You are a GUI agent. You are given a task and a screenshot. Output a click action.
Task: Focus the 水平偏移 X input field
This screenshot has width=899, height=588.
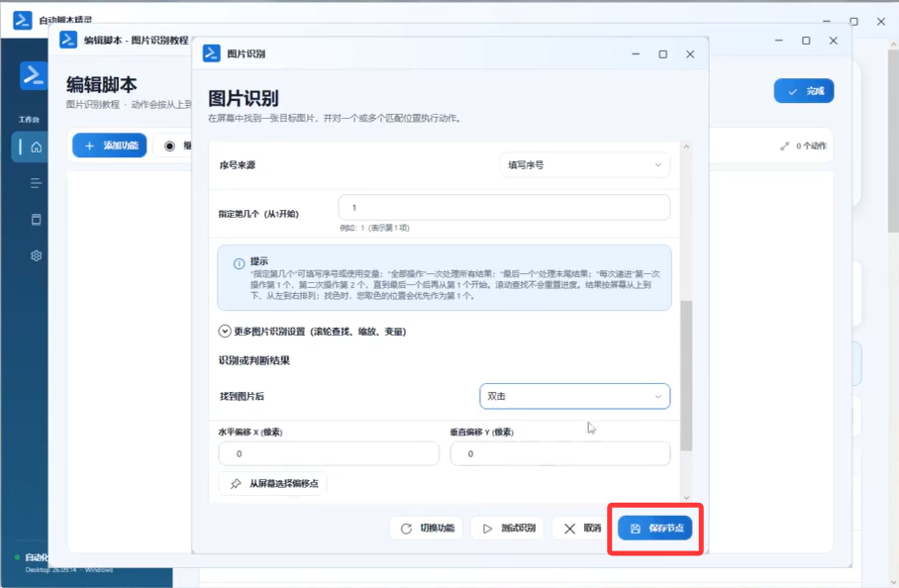click(x=329, y=453)
